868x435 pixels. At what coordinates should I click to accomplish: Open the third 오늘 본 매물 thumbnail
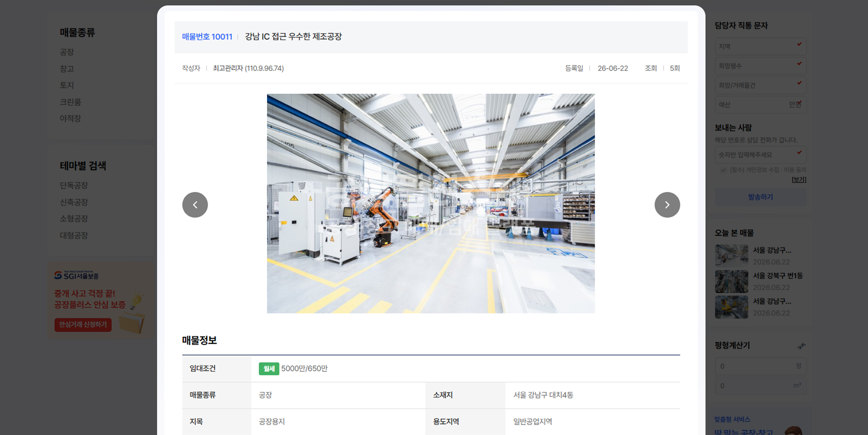tap(732, 307)
